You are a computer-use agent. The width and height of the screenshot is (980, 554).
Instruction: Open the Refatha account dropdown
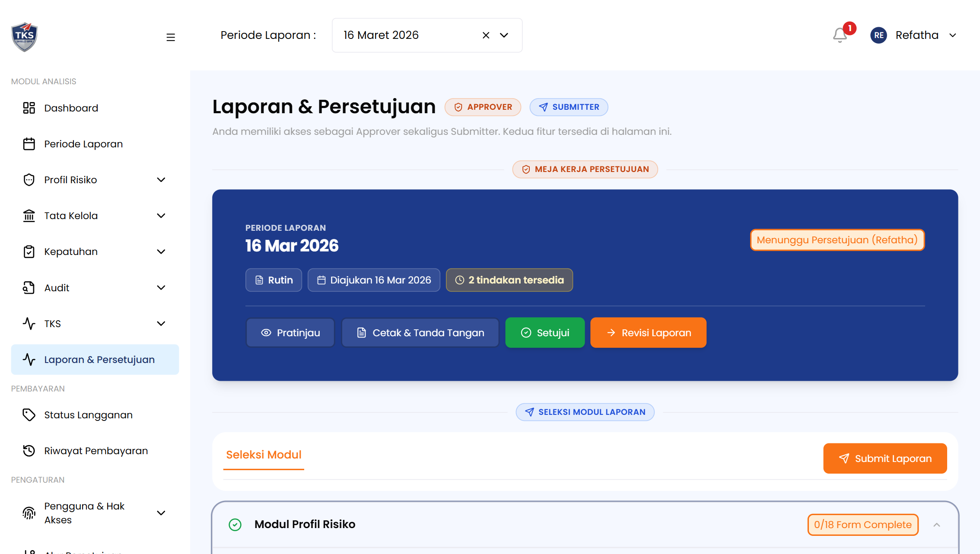pos(925,35)
